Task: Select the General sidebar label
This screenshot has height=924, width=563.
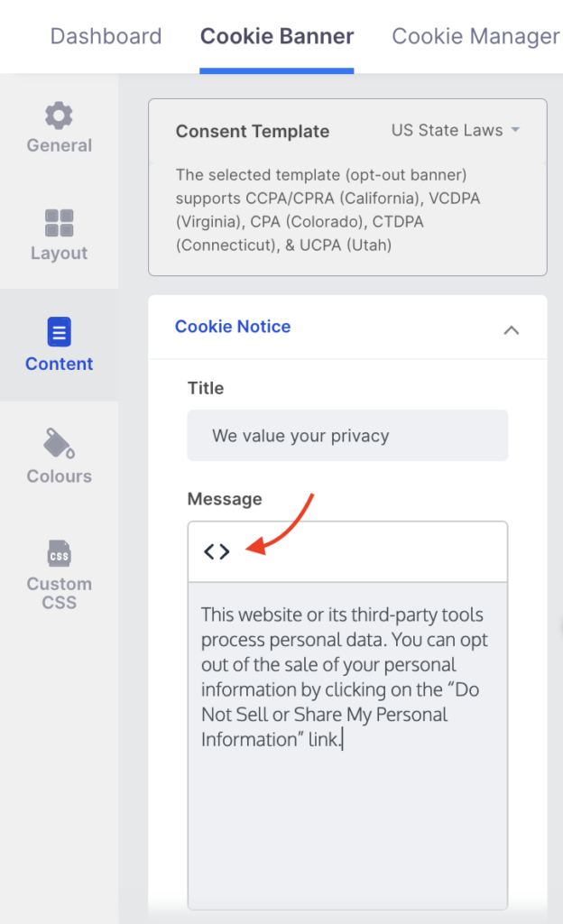Action: pyautogui.click(x=59, y=145)
